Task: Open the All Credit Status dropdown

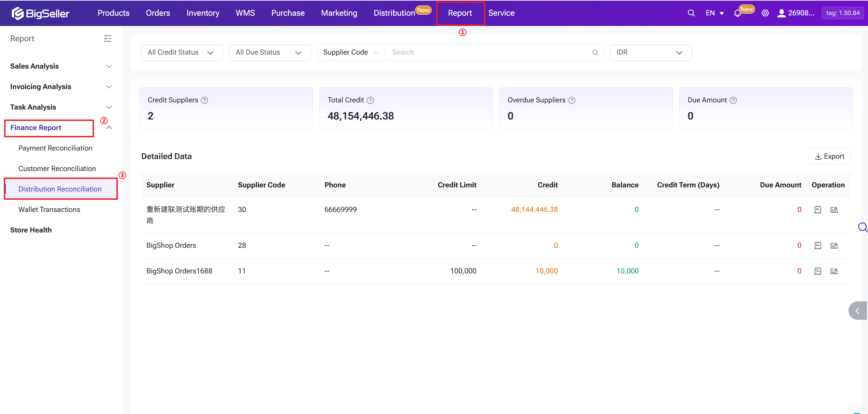Action: click(182, 53)
